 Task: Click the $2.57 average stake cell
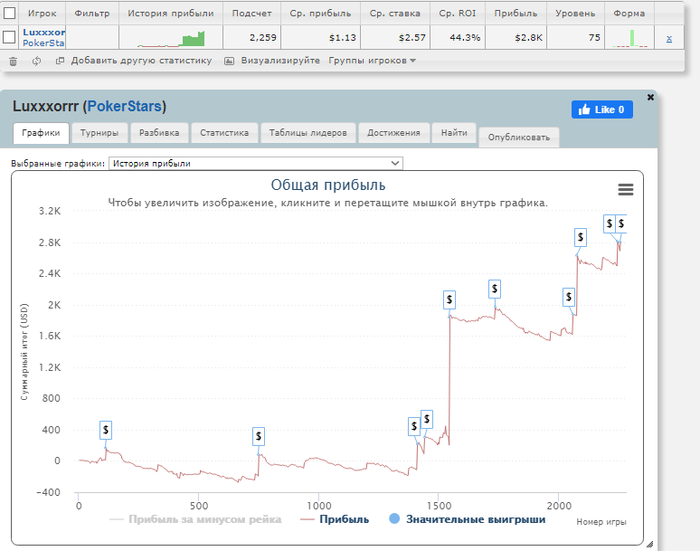(x=395, y=38)
